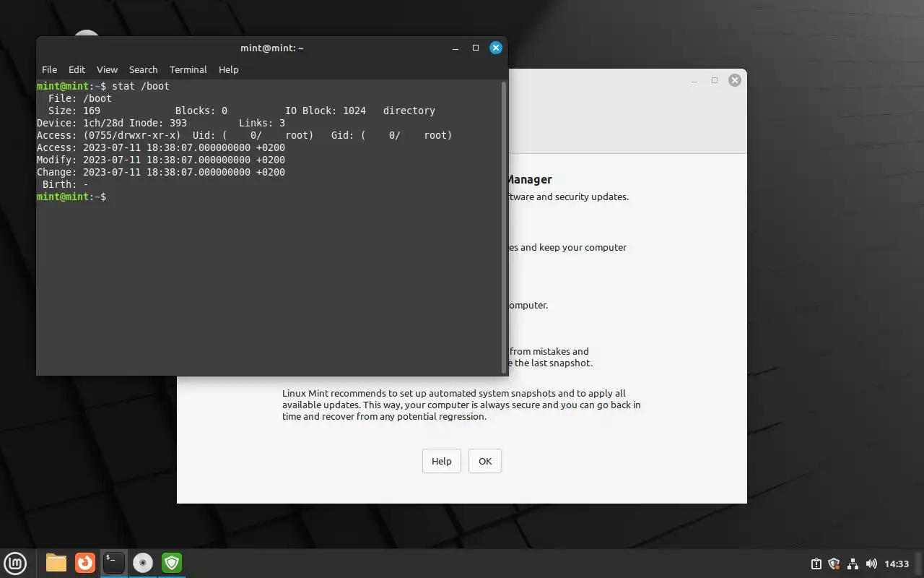
Task: Maximize the terminal window
Action: point(476,48)
